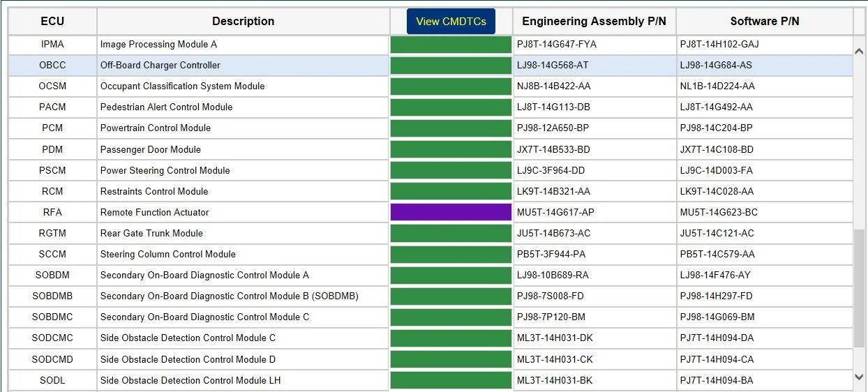868x392 pixels.
Task: Select the SOBDM ECU cell
Action: pyautogui.click(x=52, y=275)
